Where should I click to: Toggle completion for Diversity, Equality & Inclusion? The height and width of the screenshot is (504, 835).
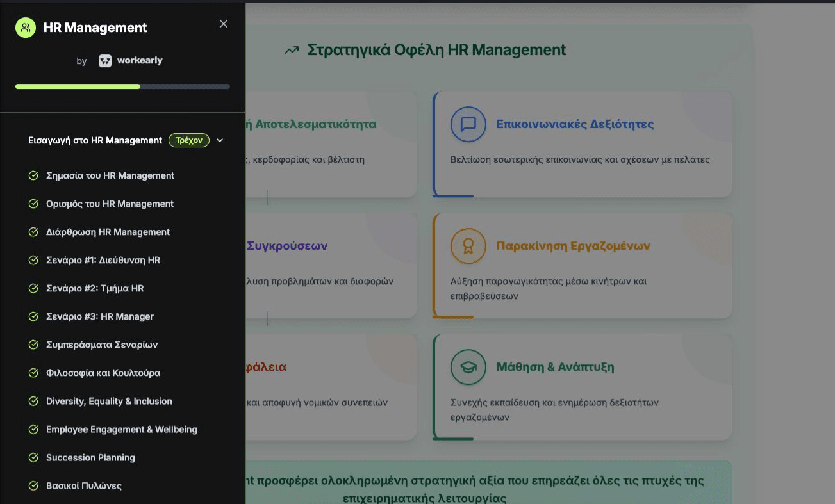tap(33, 401)
